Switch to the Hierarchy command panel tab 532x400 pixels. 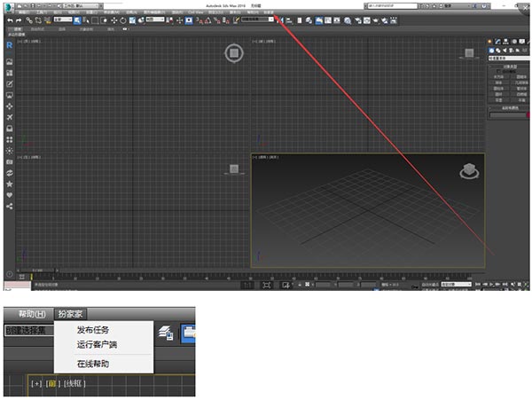tap(506, 42)
